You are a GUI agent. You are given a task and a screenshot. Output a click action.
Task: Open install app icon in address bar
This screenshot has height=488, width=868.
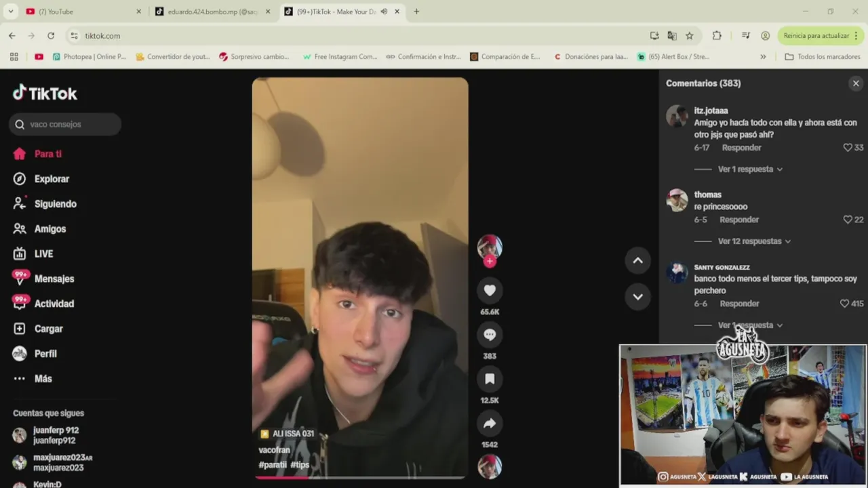654,36
